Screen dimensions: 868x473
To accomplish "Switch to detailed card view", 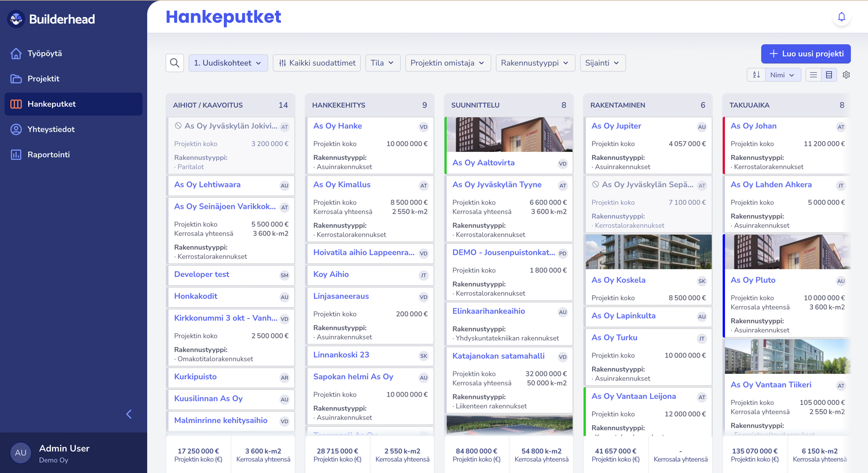I will point(829,75).
